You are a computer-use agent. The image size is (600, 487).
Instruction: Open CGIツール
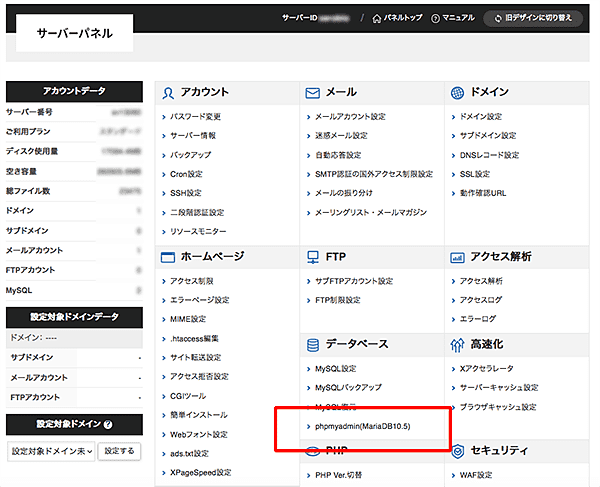[x=188, y=396]
